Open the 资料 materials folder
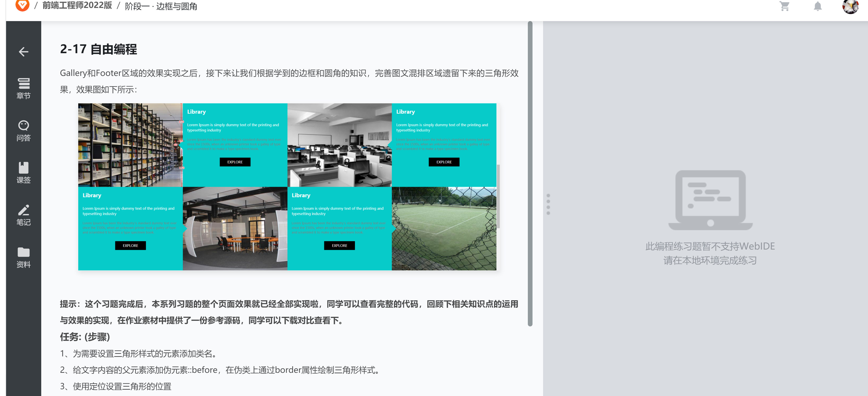Image resolution: width=868 pixels, height=396 pixels. 23,257
